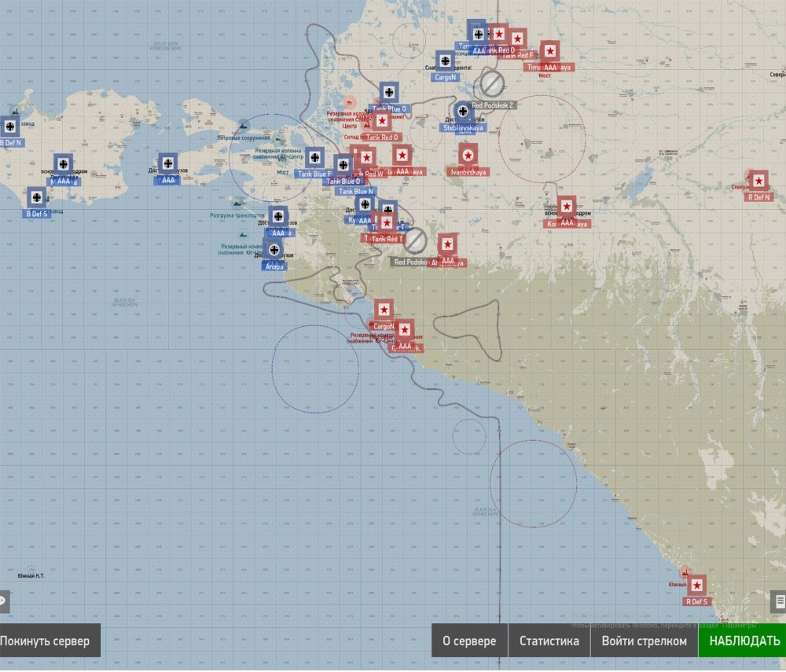Viewport: 786px width, 672px height.
Task: Select the R Def N red star marker
Action: pos(759,181)
